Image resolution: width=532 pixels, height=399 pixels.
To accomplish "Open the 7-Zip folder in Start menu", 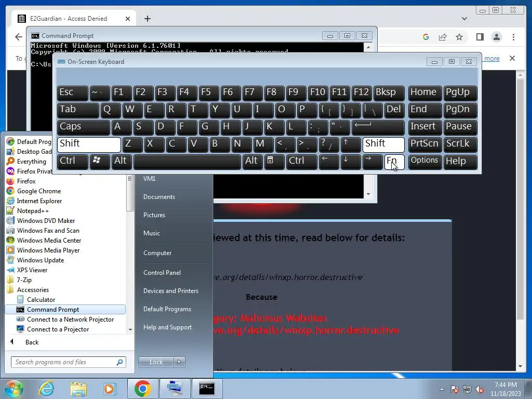I will 24,280.
